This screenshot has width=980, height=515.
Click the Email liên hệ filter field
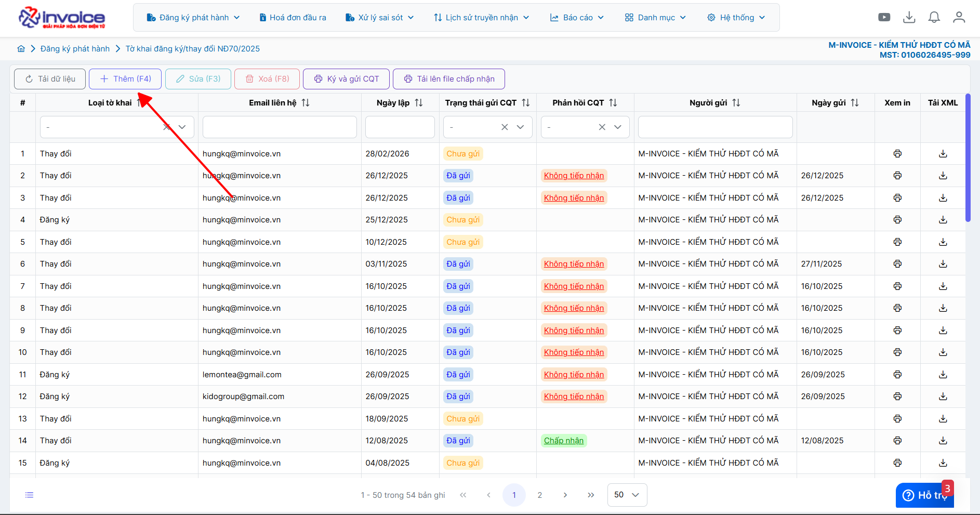click(280, 127)
